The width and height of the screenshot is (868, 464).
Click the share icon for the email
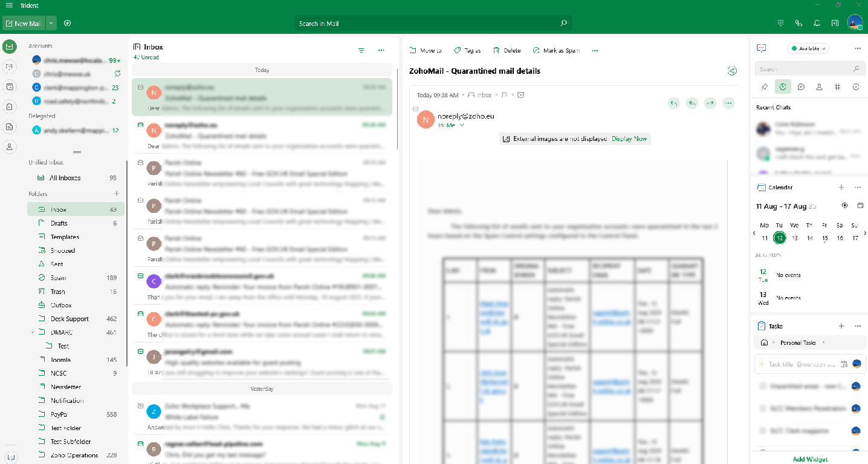[733, 71]
